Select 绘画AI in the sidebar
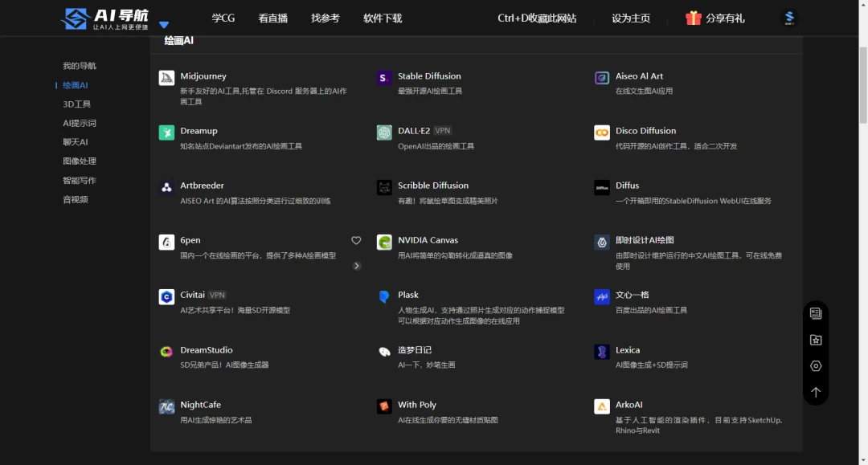 [x=76, y=85]
